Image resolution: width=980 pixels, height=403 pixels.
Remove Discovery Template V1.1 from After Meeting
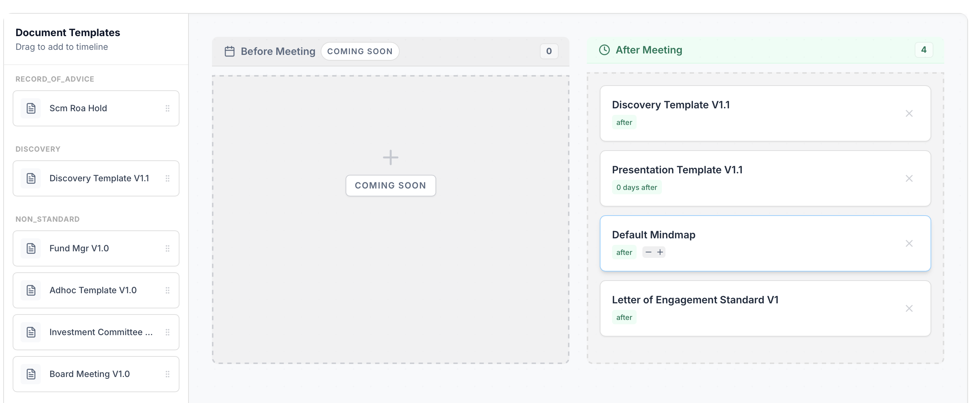tap(909, 113)
